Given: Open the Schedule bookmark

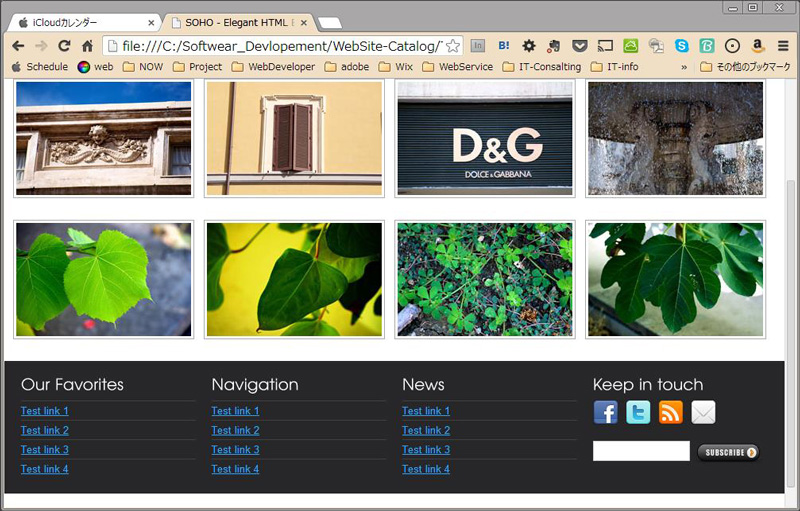Looking at the screenshot, I should (40, 67).
